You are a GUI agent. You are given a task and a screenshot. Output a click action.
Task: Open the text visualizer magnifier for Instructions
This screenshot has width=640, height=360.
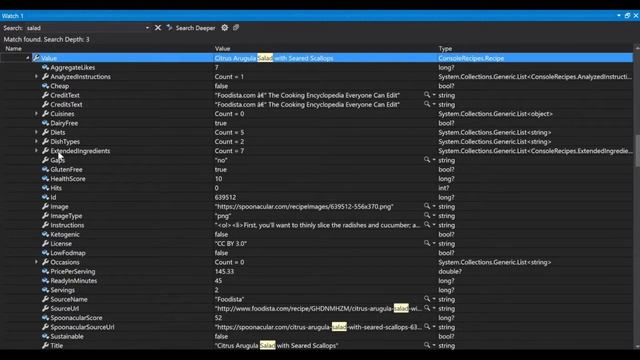pyautogui.click(x=427, y=225)
